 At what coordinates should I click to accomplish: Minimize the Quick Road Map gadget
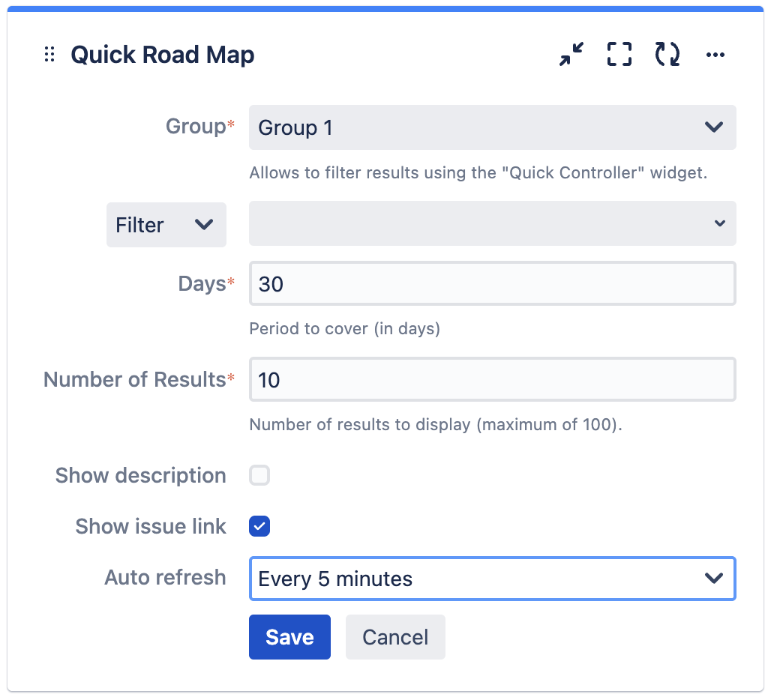coord(571,54)
